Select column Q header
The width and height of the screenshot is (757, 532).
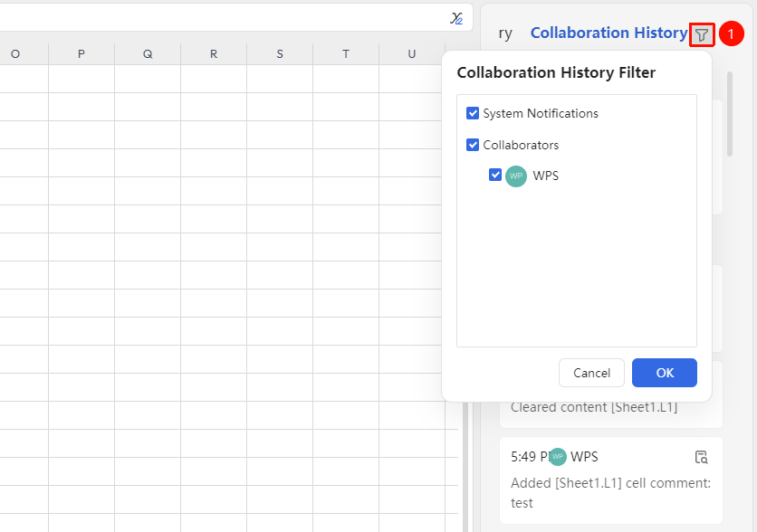[x=148, y=54]
